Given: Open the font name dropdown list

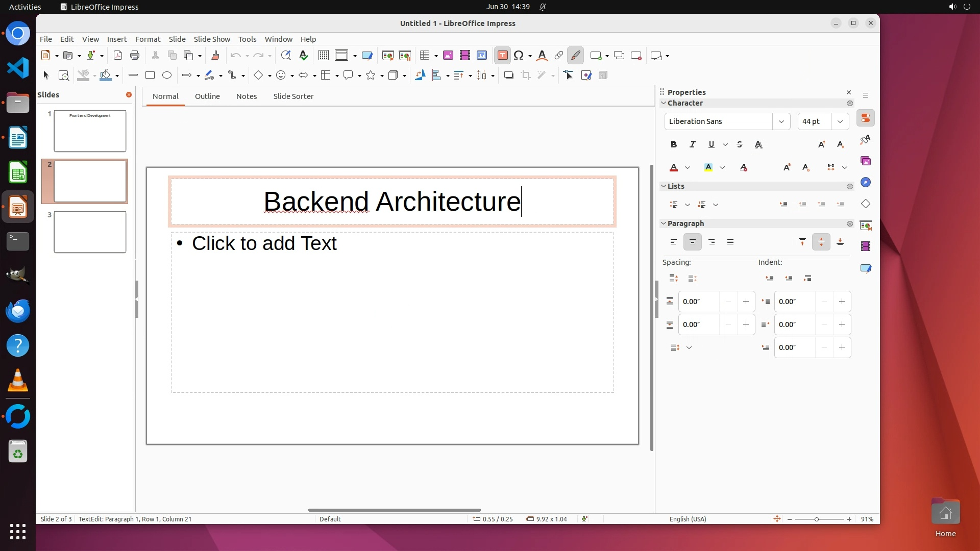Looking at the screenshot, I should (x=781, y=121).
